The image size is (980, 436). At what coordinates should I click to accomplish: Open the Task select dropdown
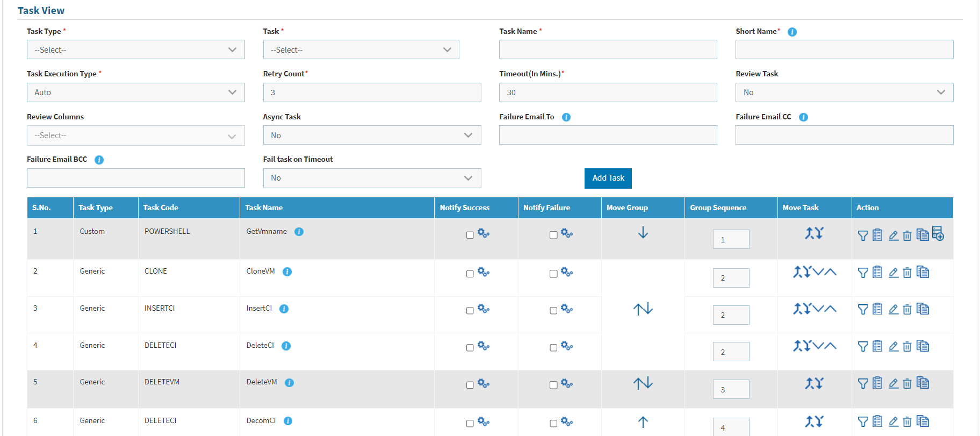pyautogui.click(x=361, y=49)
